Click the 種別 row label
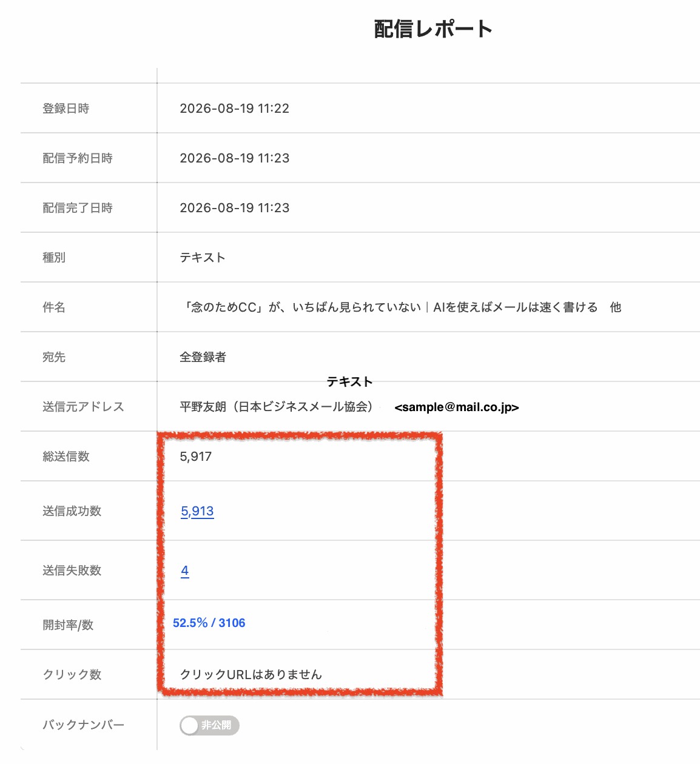Screen dimensions: 700x764 tap(54, 258)
